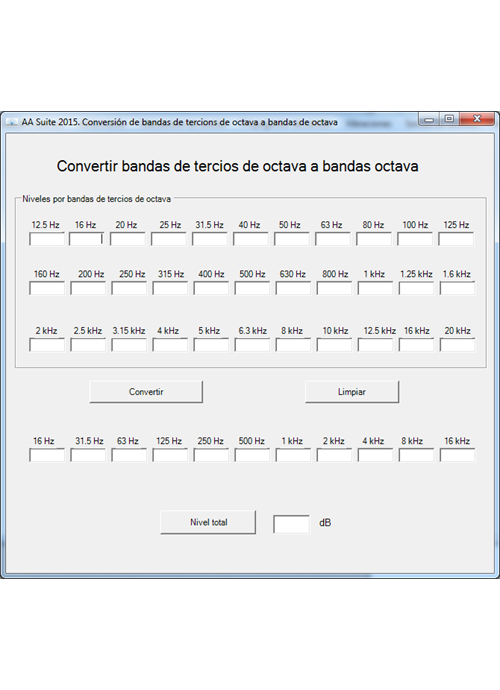Minimize the AA Suite window
This screenshot has width=500, height=690.
click(x=429, y=119)
